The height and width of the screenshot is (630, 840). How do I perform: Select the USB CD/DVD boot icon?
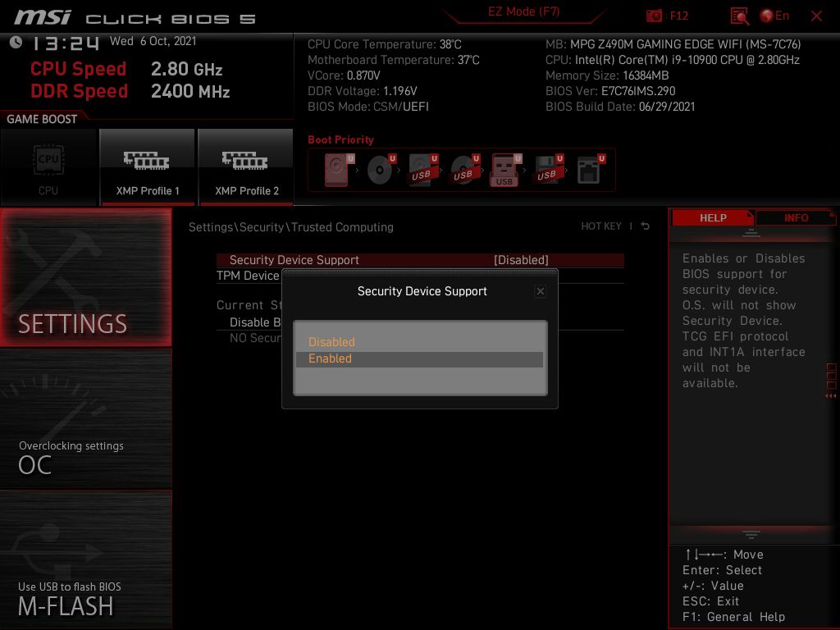click(465, 170)
